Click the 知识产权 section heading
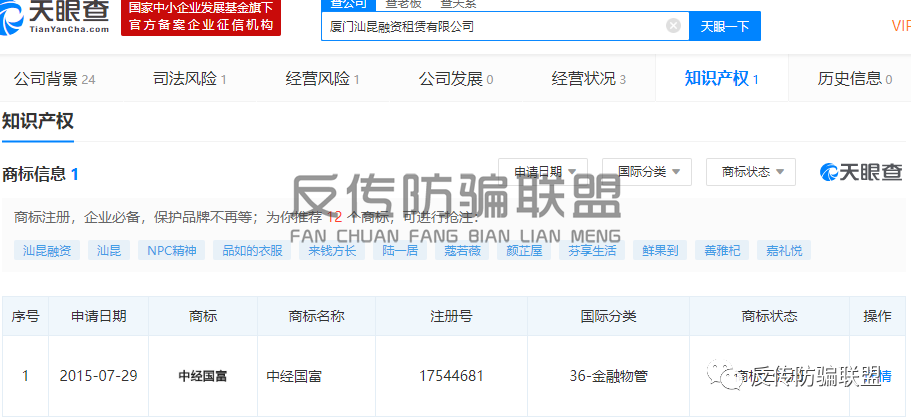The height and width of the screenshot is (417, 911). 37,121
